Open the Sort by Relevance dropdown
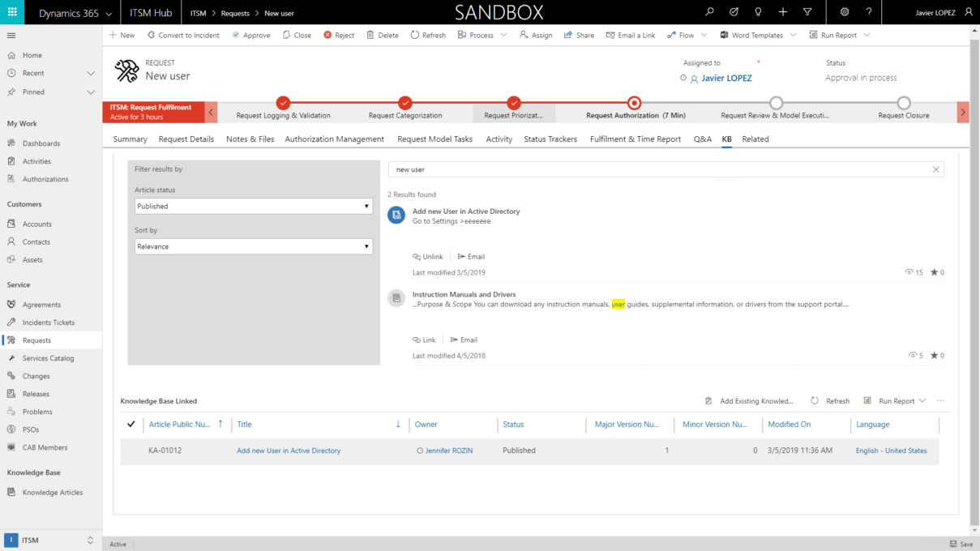Screen dimensions: 980x551 point(254,246)
